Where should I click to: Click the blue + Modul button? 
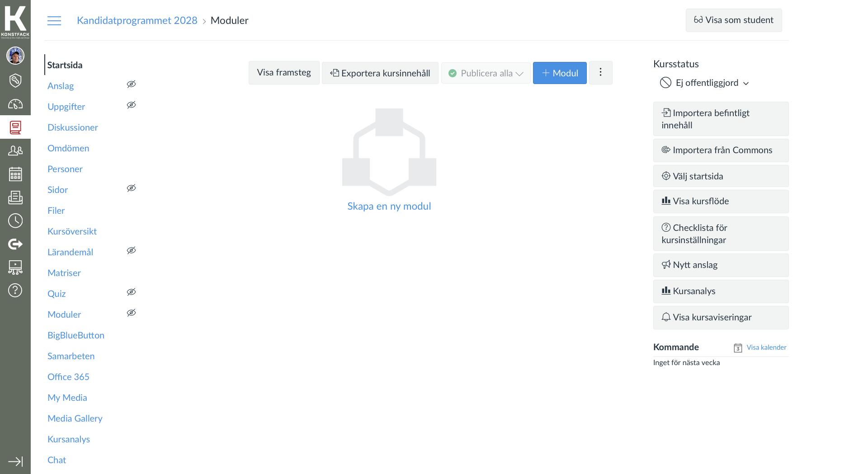tap(560, 73)
